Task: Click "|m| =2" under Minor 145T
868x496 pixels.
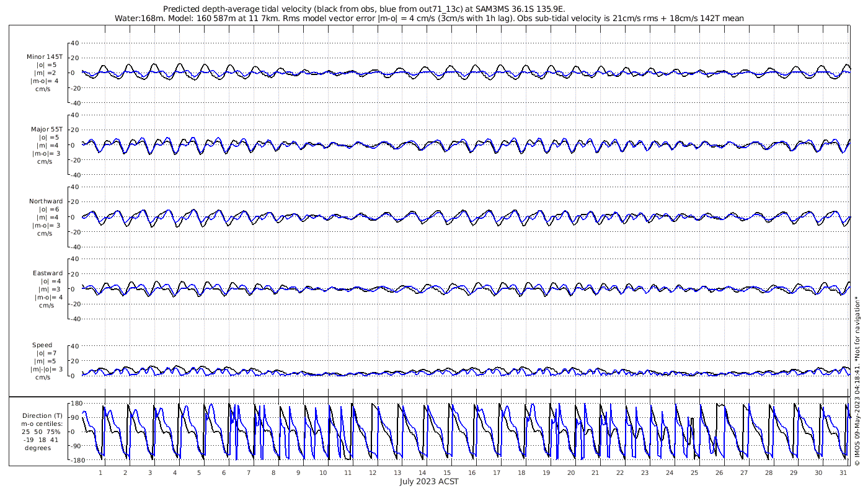Action: 46,73
